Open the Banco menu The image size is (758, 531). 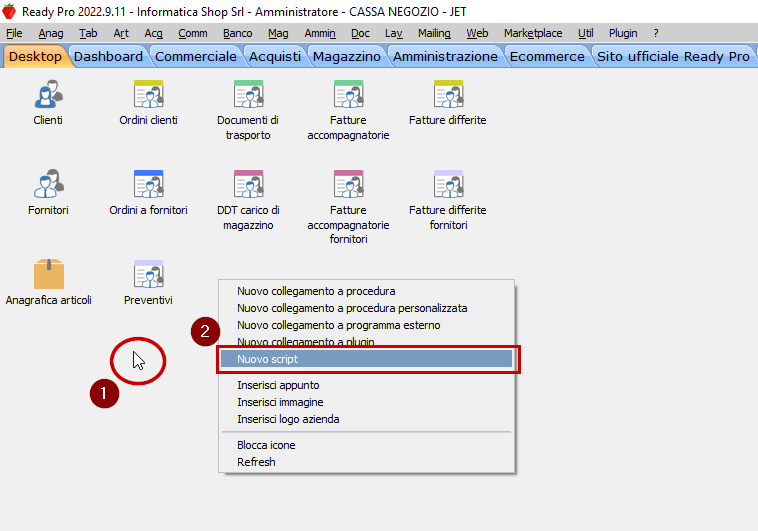pos(237,33)
